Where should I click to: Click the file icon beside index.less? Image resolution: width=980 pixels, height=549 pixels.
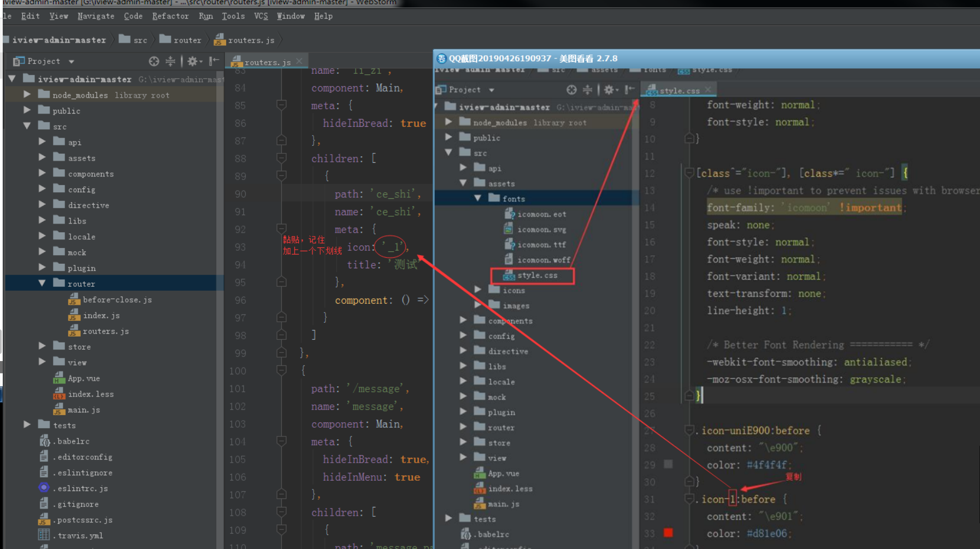(x=59, y=394)
